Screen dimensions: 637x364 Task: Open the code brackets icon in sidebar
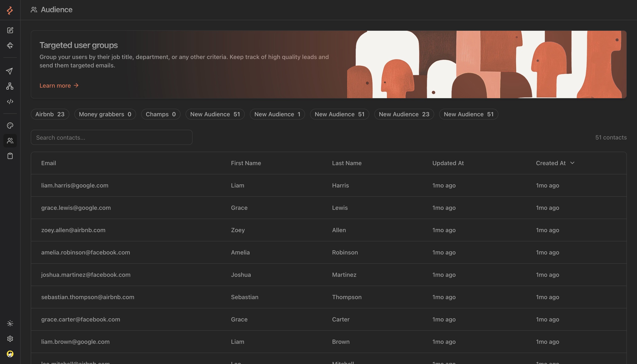[10, 102]
